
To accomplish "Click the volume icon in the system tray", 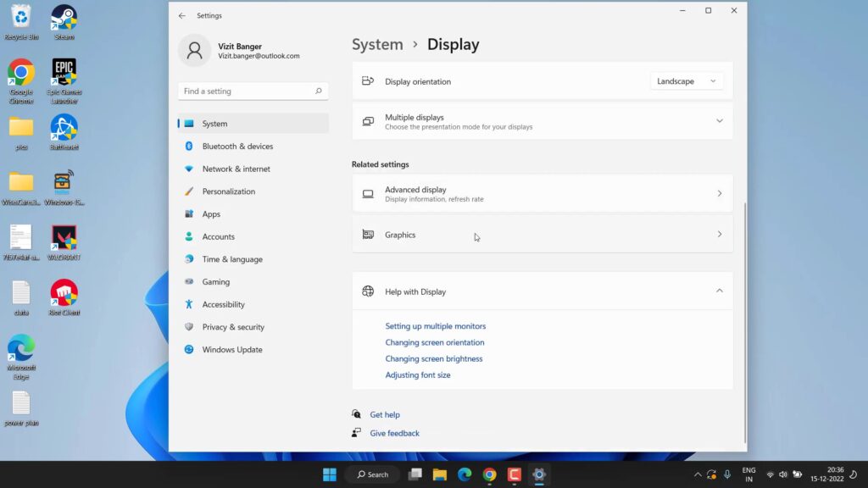I will point(782,474).
